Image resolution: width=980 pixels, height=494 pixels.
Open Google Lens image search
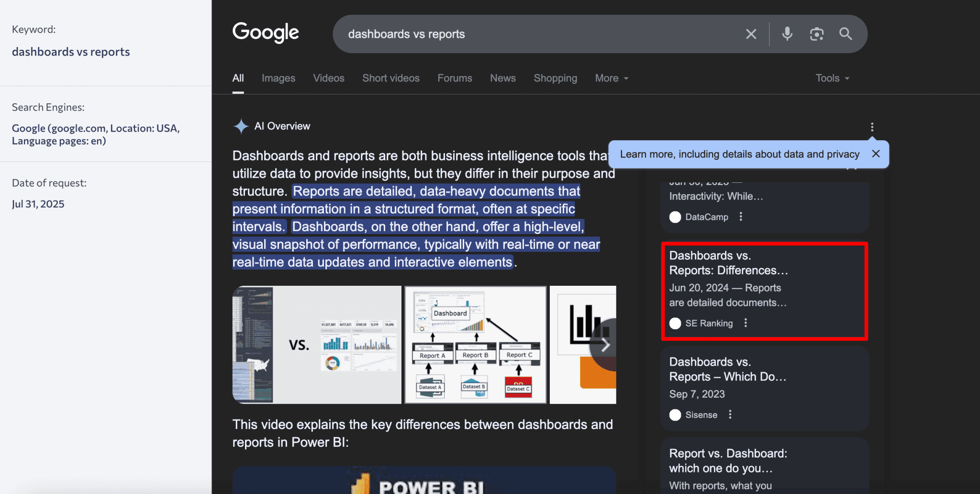816,34
